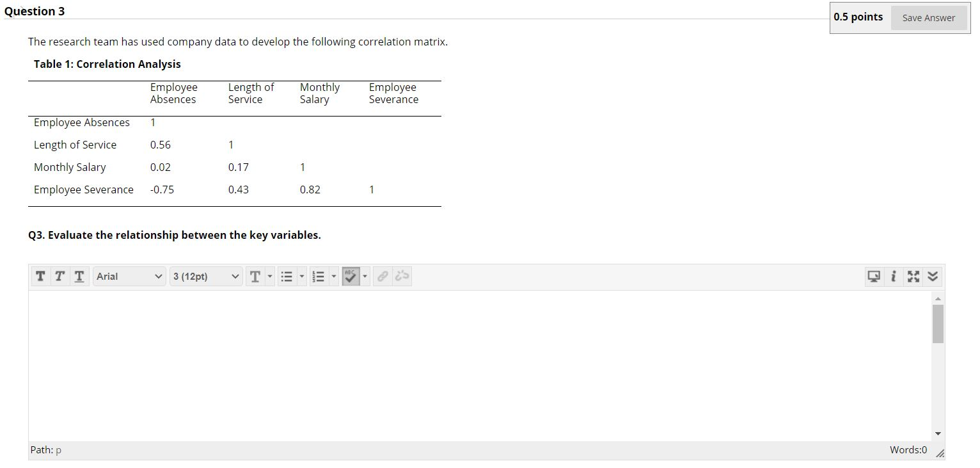This screenshot has width=980, height=468.
Task: Click the remove link broken-chain icon
Action: click(x=402, y=277)
